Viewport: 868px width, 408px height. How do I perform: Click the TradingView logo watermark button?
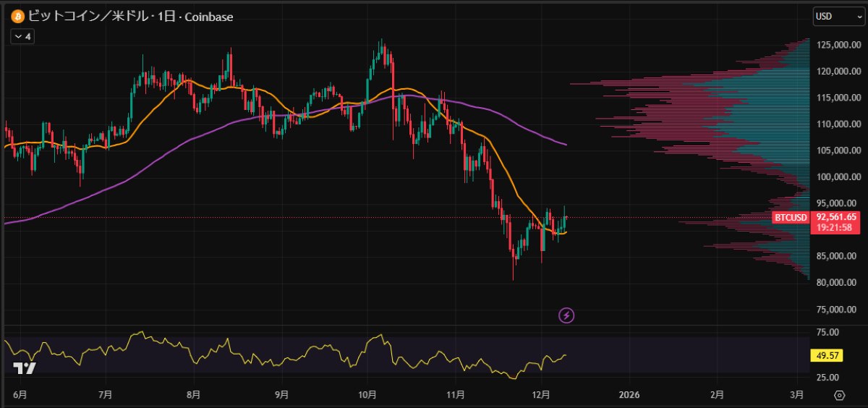25,367
